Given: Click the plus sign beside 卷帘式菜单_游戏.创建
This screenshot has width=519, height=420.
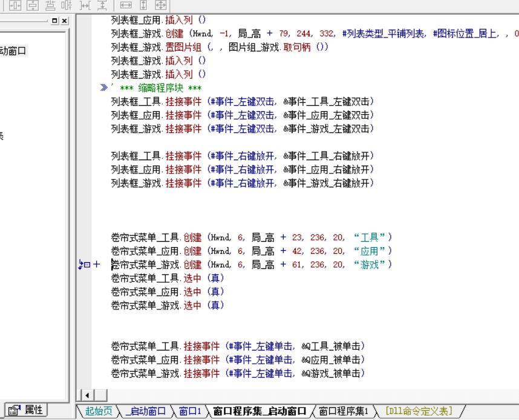Looking at the screenshot, I should click(x=96, y=264).
